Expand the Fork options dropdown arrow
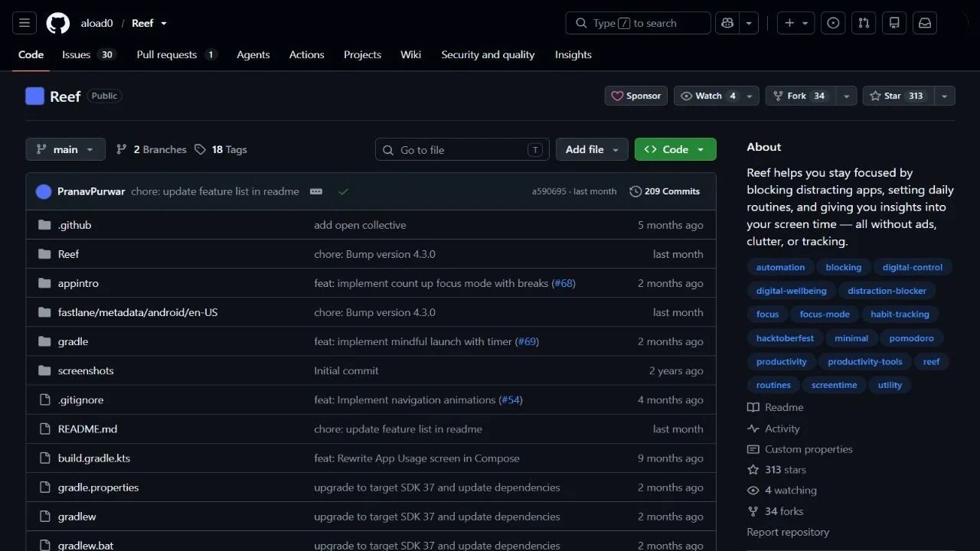The image size is (980, 551). (x=846, y=96)
